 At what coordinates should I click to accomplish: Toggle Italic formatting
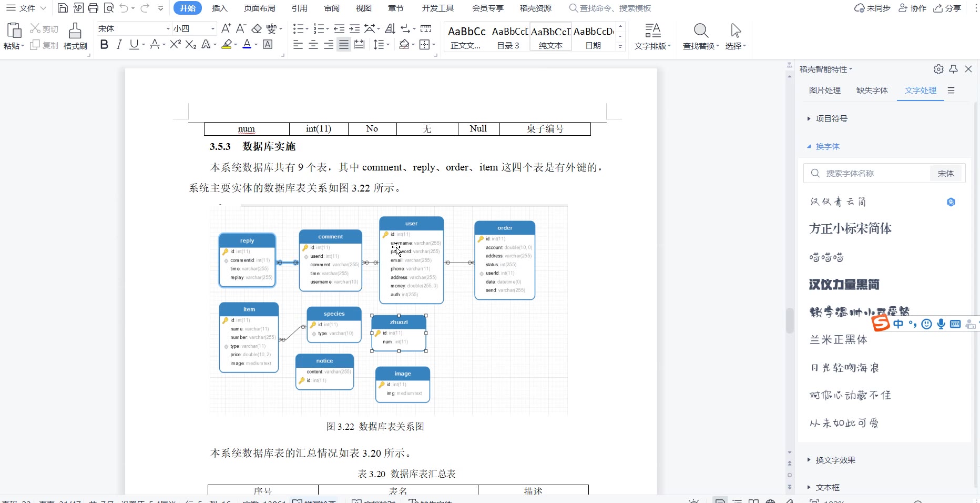point(119,45)
